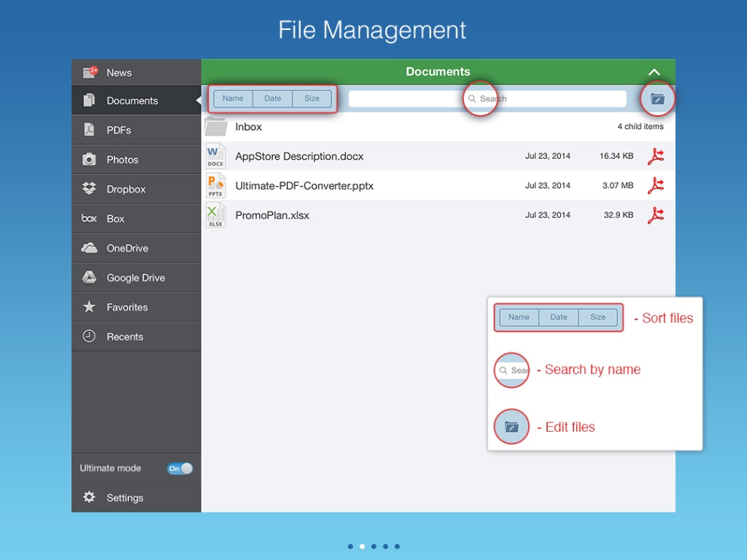Click the Search field in the toolbar
The width and height of the screenshot is (747, 560).
487,98
